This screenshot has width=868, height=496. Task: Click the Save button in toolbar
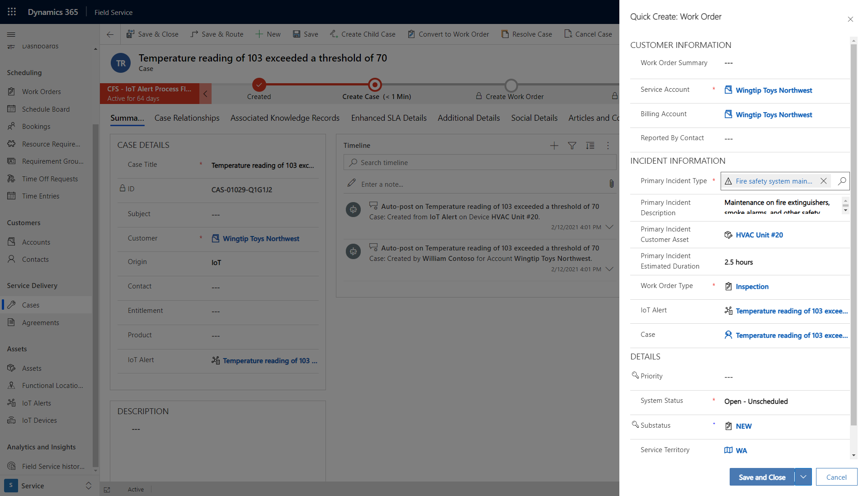tap(306, 34)
